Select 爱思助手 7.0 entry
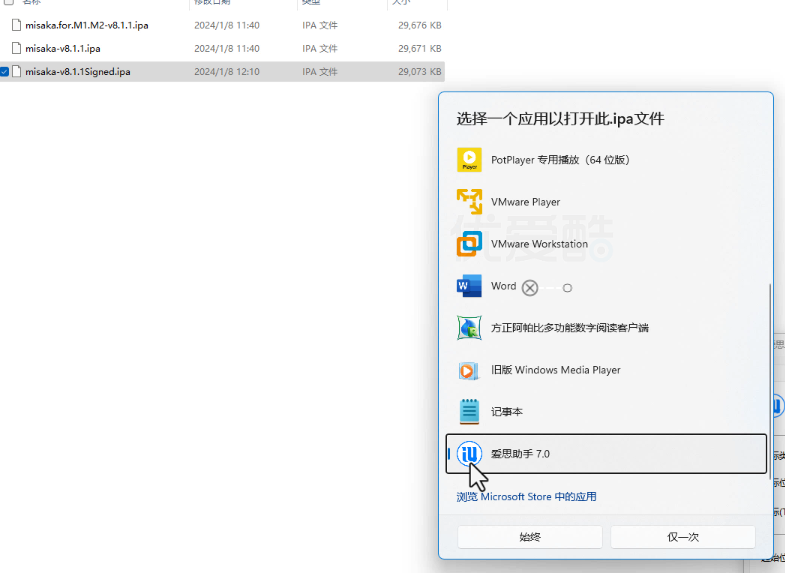Screen dimensions: 785x573 pyautogui.click(x=606, y=454)
